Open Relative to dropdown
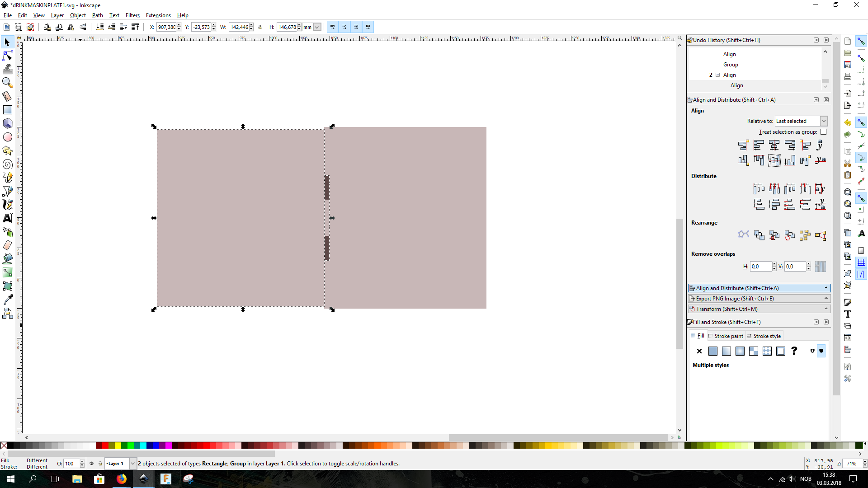 click(801, 121)
